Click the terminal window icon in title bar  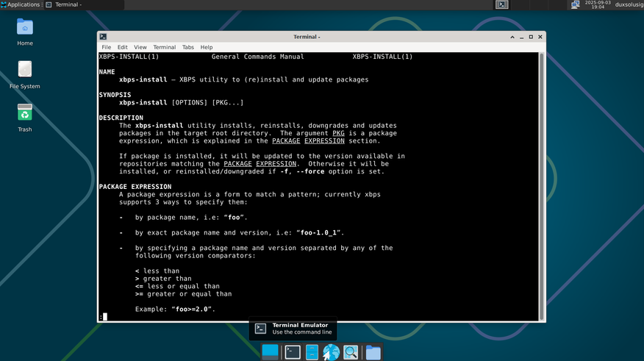coord(103,37)
